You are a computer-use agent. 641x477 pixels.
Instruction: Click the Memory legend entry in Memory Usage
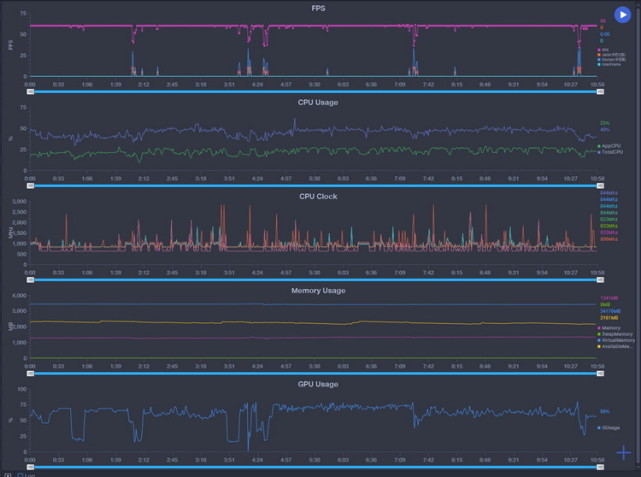[609, 328]
